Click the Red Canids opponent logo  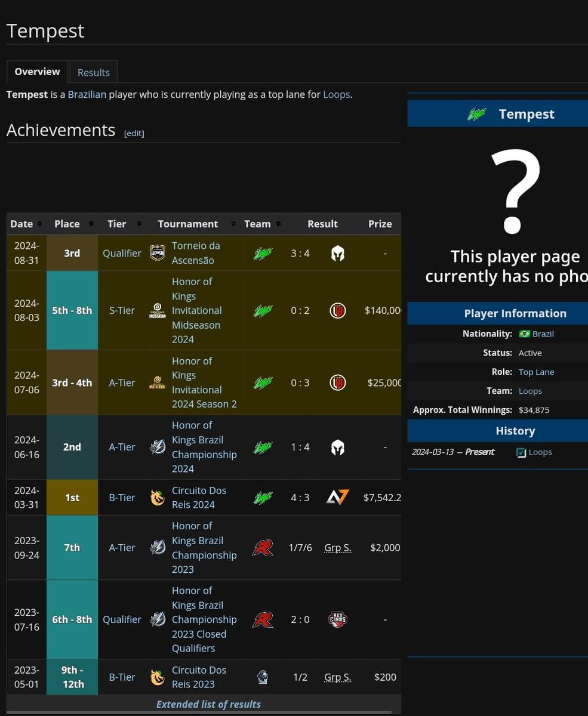(x=338, y=619)
